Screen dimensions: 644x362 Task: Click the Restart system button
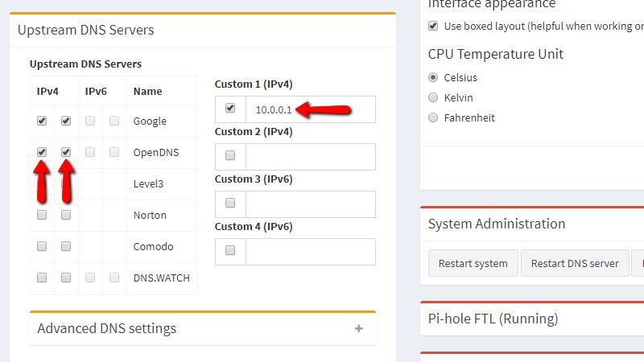(473, 264)
